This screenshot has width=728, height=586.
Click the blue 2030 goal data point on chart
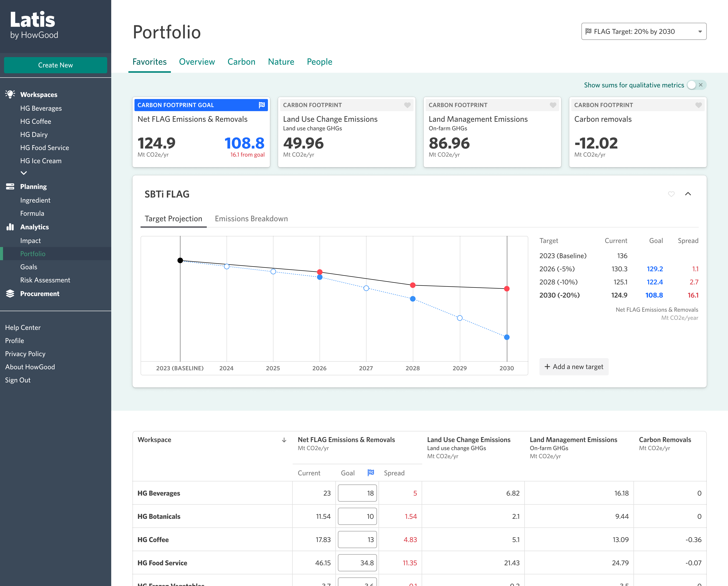click(507, 337)
